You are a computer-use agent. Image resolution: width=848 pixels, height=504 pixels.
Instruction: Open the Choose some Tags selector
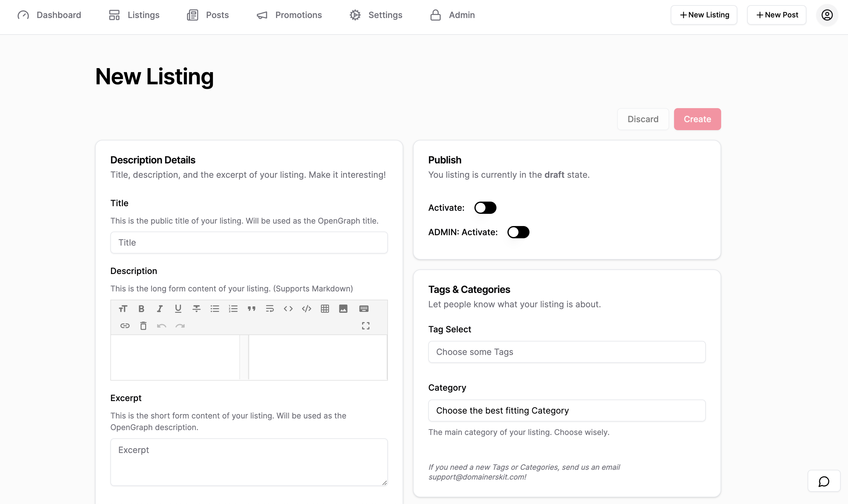pos(566,352)
